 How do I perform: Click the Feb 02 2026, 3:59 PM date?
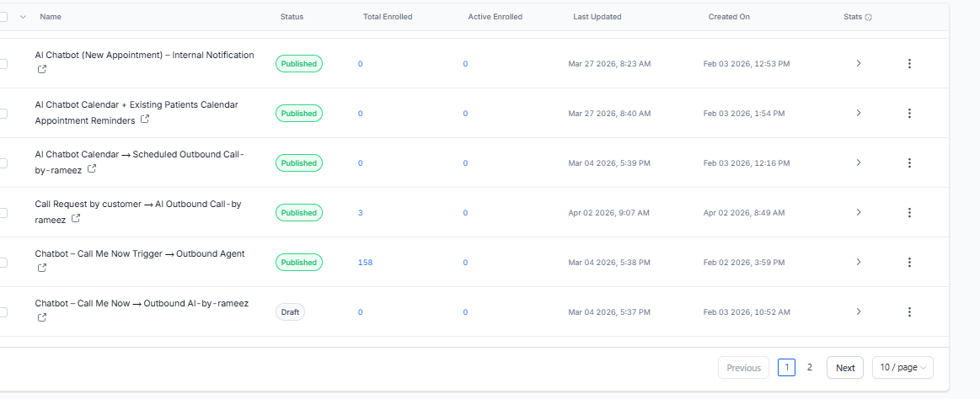(x=744, y=263)
